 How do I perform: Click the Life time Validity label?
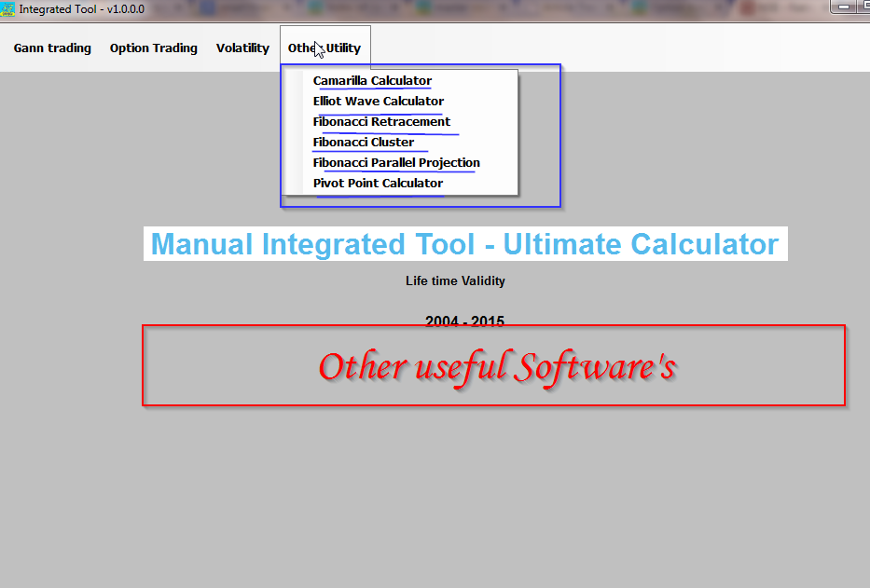coord(455,280)
